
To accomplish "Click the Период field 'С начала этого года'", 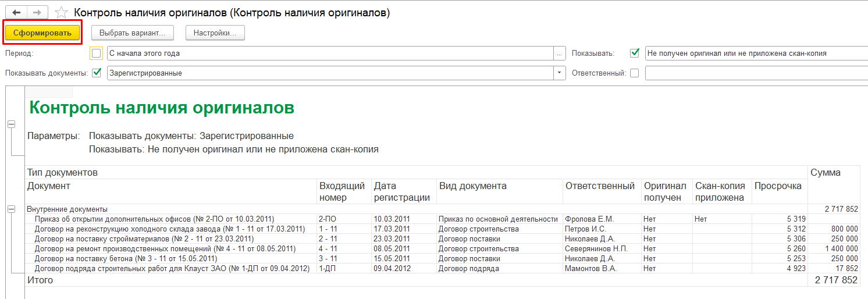I will coord(330,54).
